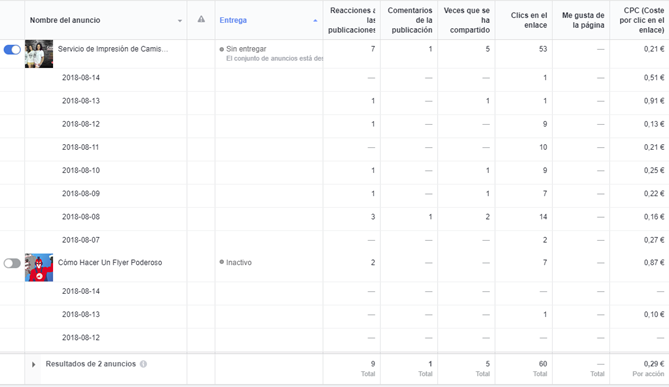
Task: Click Flyer Poderoso ad thumbnail image
Action: pos(39,268)
